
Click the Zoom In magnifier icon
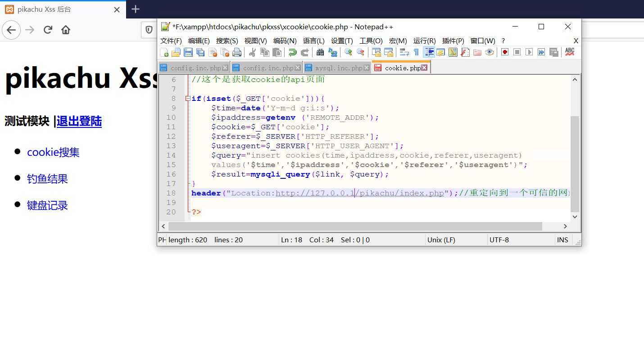click(348, 52)
